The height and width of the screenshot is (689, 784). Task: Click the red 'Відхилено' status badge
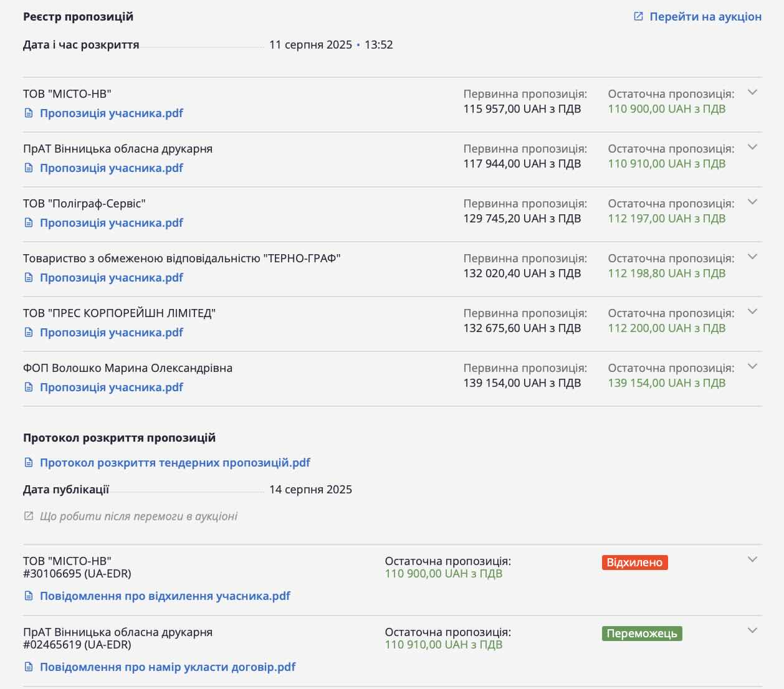pyautogui.click(x=634, y=563)
